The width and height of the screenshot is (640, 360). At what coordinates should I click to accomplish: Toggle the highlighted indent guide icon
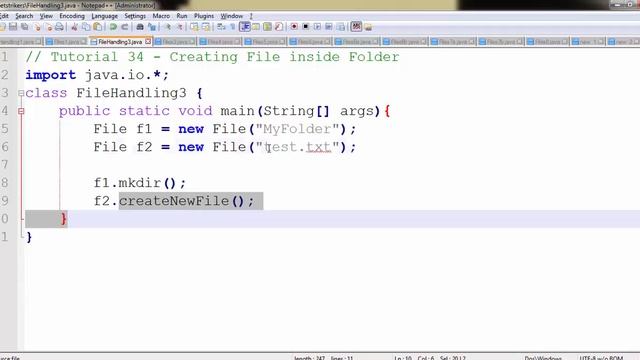(x=245, y=27)
